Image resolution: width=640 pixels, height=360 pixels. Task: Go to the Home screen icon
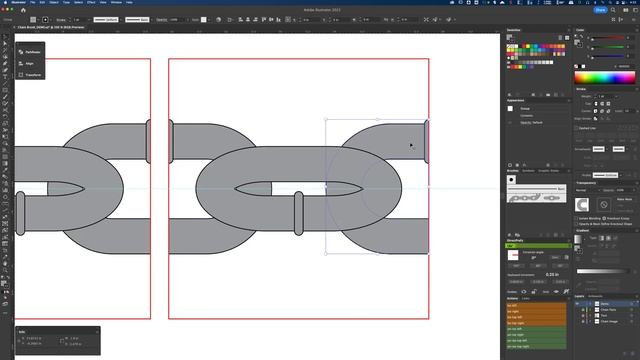click(23, 10)
